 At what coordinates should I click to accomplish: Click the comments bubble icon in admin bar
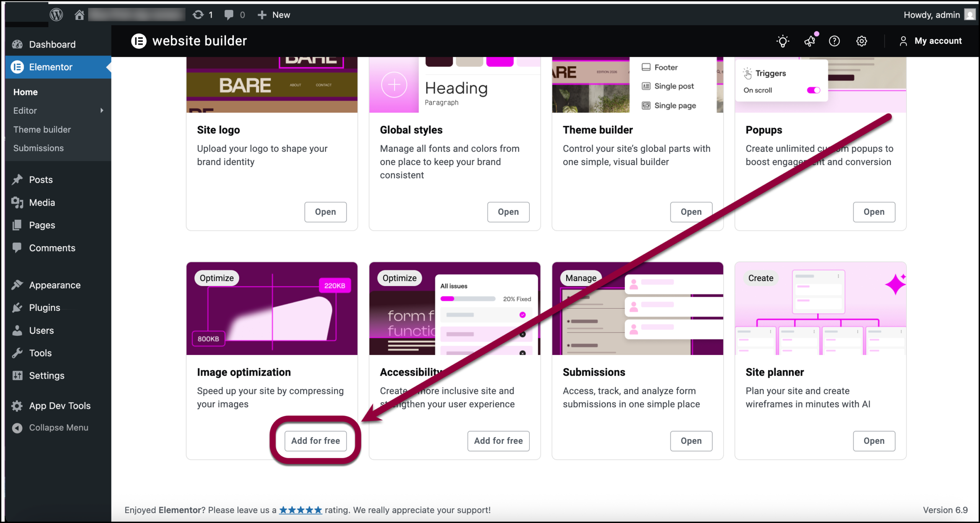(229, 15)
